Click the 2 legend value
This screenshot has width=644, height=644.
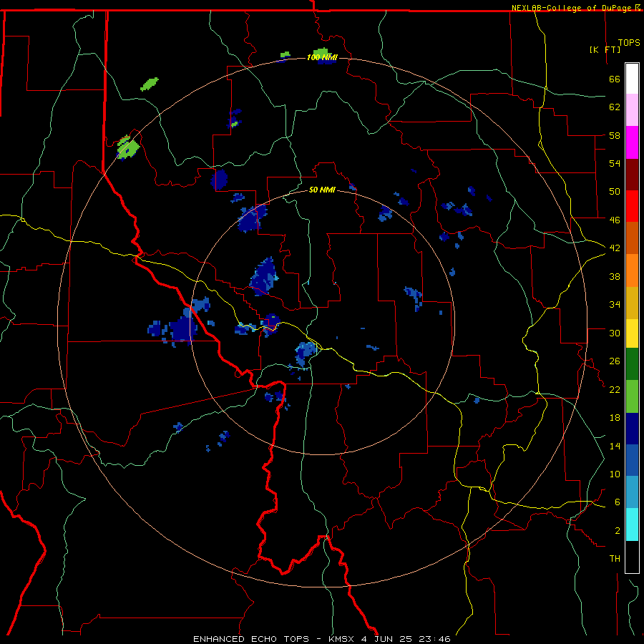click(618, 531)
